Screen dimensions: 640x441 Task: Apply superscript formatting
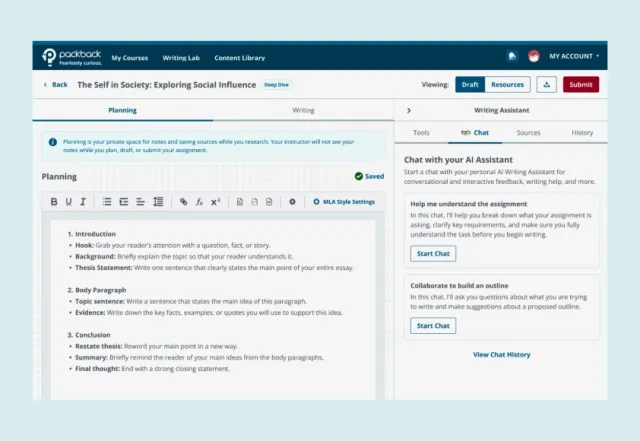[x=216, y=202]
